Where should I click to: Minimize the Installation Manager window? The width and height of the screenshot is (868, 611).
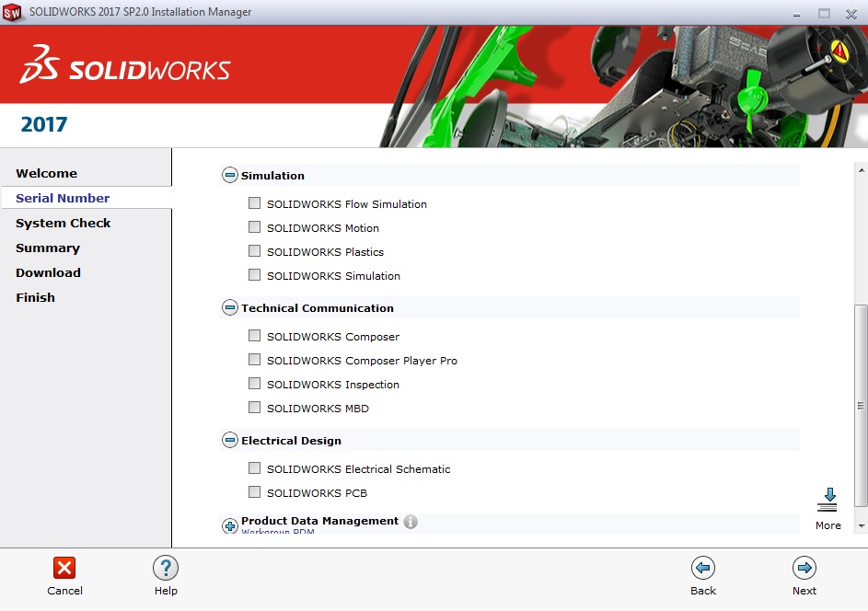pyautogui.click(x=796, y=14)
